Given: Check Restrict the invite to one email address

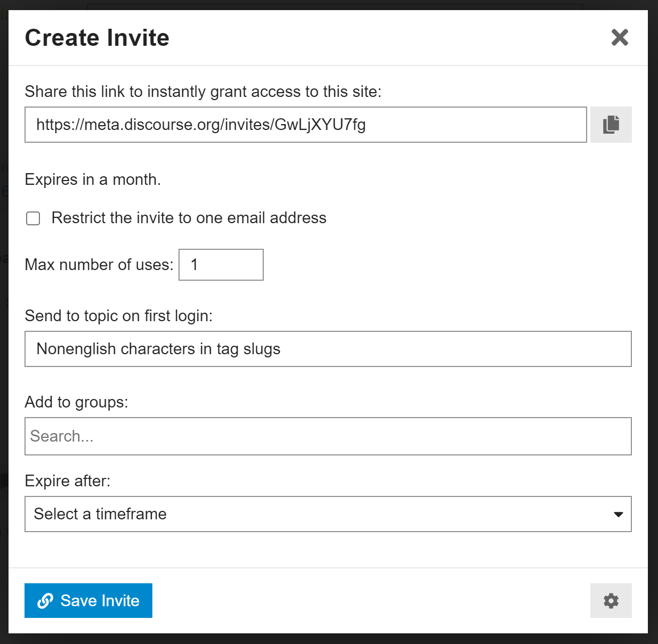Looking at the screenshot, I should click(x=33, y=218).
